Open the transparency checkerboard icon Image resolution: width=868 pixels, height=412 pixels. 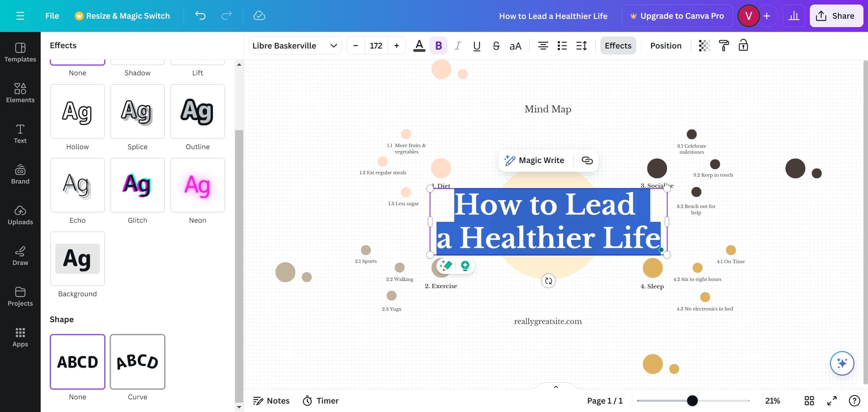(x=704, y=45)
